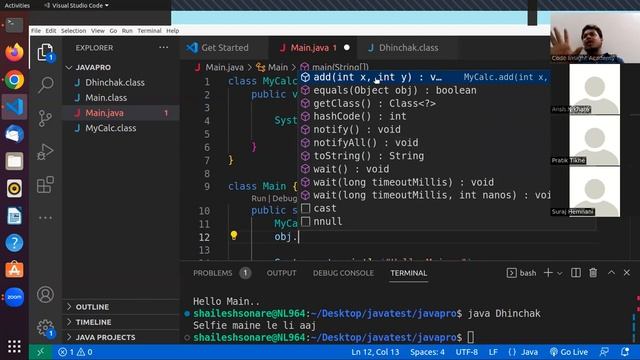Switch to the PROBLEMS panel tab
The image size is (640, 360).
(212, 273)
